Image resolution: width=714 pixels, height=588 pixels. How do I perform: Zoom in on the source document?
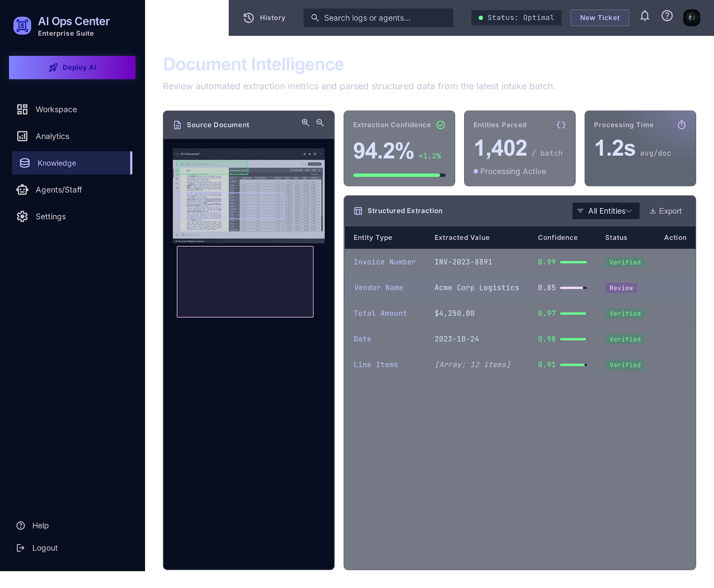coord(306,123)
